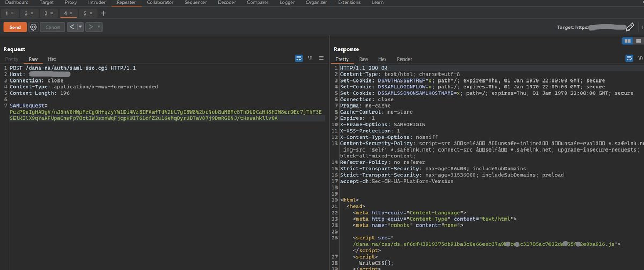Click the edit target pencil icon
This screenshot has width=644, height=270.
(x=630, y=27)
